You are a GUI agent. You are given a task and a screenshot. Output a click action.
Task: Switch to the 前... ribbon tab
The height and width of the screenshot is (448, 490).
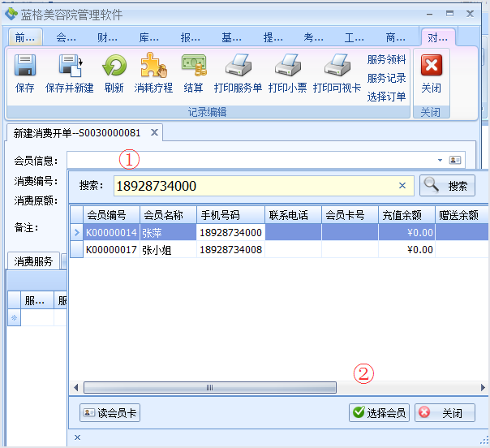[x=25, y=37]
